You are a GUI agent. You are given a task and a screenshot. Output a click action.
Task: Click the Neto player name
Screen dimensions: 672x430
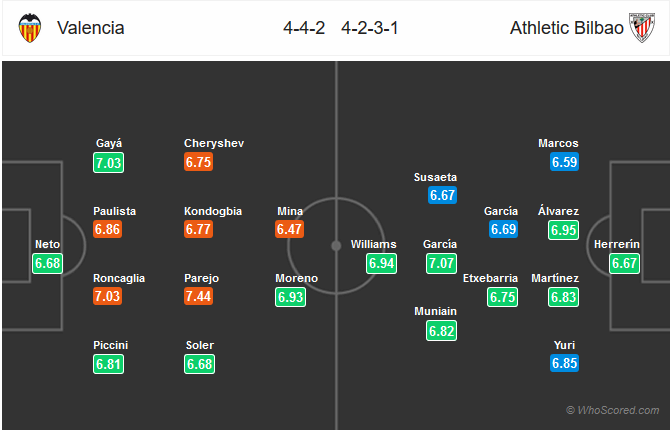48,244
